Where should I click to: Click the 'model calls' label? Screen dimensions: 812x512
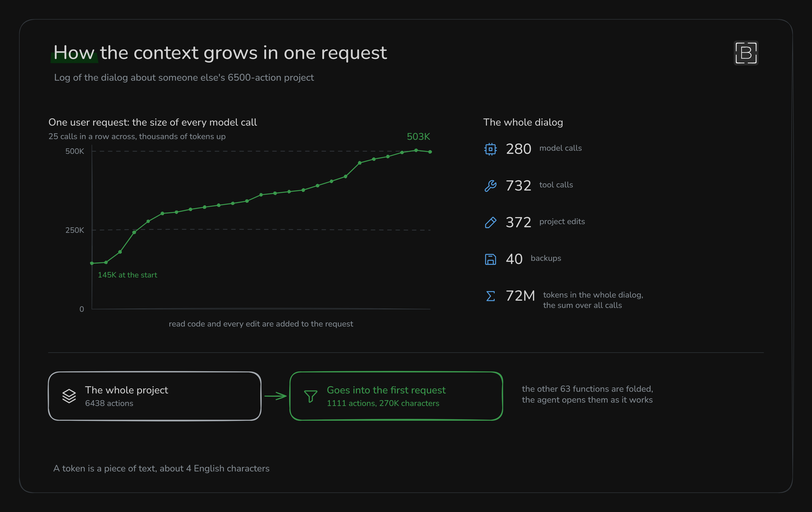(x=560, y=148)
